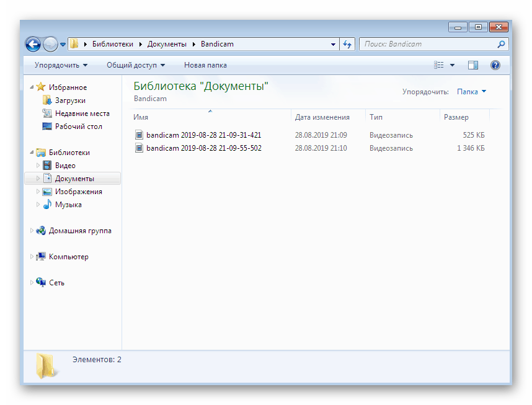Image resolution: width=532 pixels, height=405 pixels.
Task: Open the Папка arrange-by dropdown
Action: [x=471, y=91]
